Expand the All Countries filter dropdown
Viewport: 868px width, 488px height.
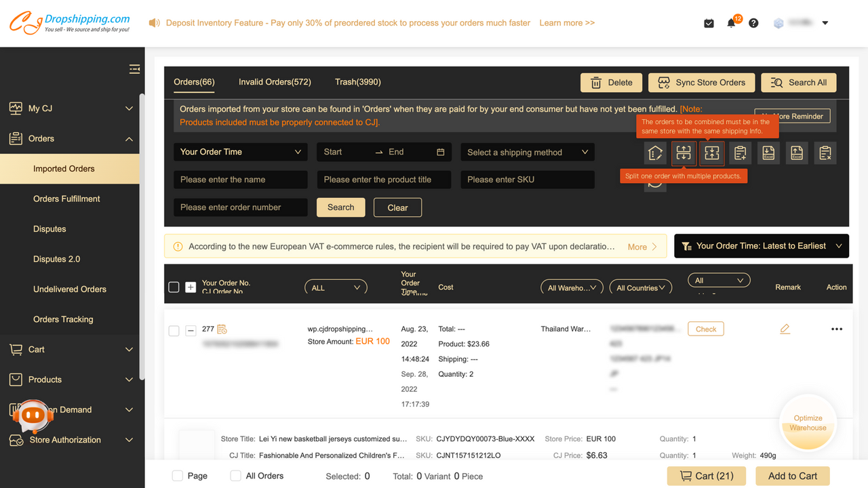[x=640, y=287]
